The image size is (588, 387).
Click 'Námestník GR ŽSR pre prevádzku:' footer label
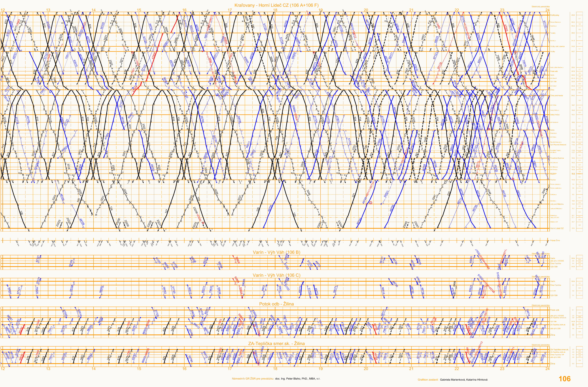(x=253, y=379)
